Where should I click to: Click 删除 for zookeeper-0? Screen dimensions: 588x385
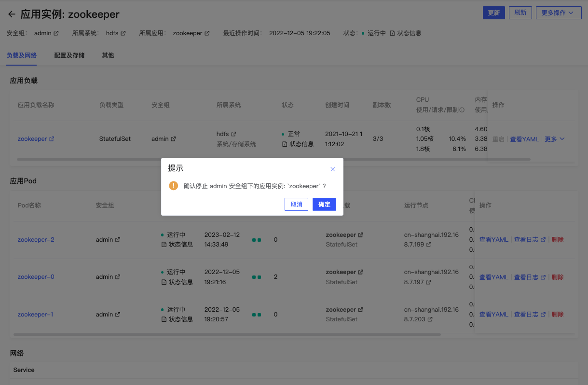tap(558, 277)
